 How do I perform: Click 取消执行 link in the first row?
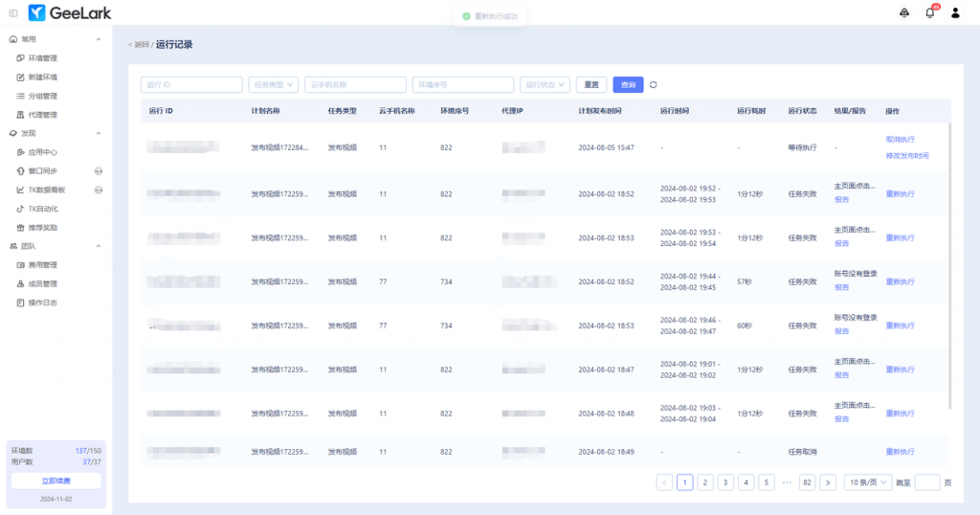tap(900, 140)
